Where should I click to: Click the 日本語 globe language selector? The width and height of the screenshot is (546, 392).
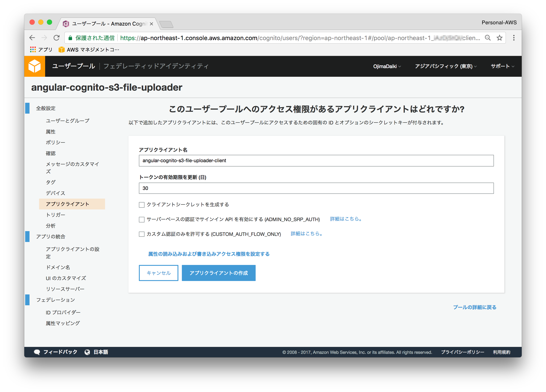click(x=96, y=352)
